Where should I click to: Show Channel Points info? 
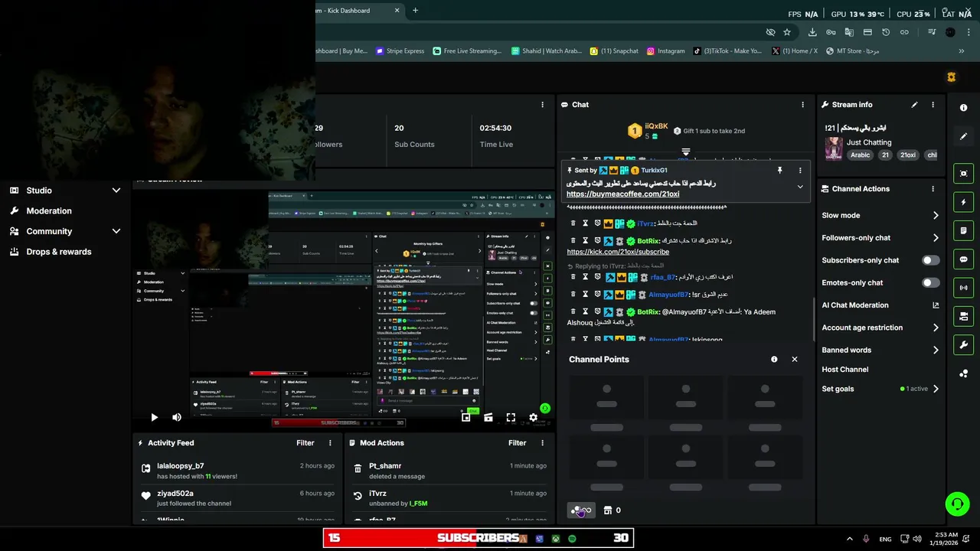774,360
